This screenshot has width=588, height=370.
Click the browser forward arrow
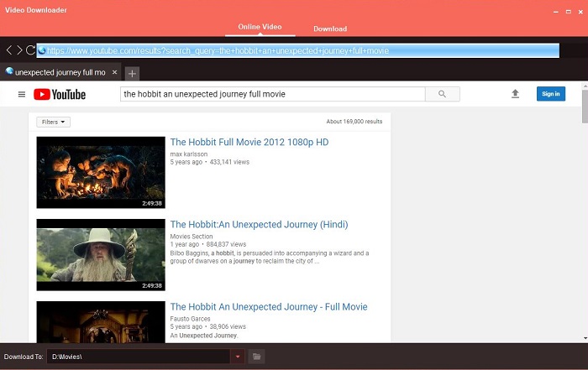(18, 50)
